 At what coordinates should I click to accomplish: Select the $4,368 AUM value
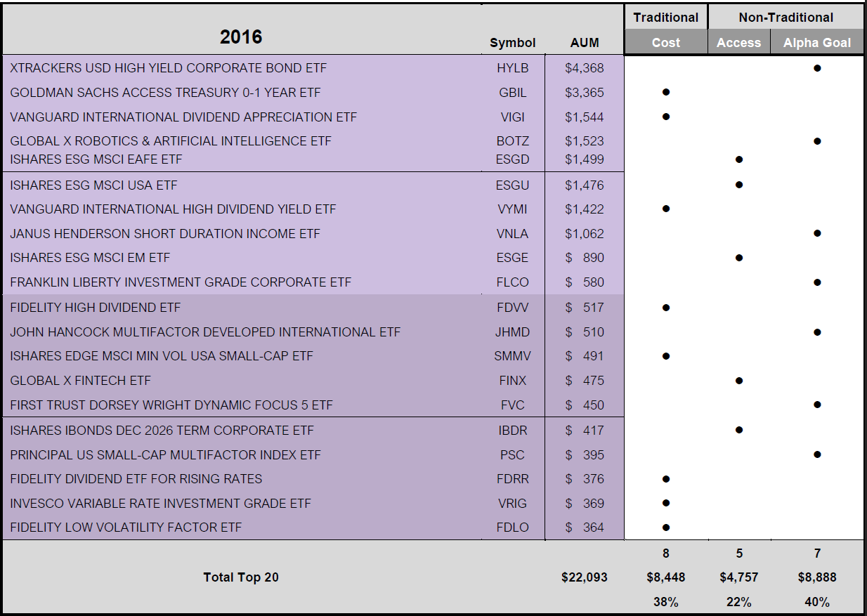[585, 68]
